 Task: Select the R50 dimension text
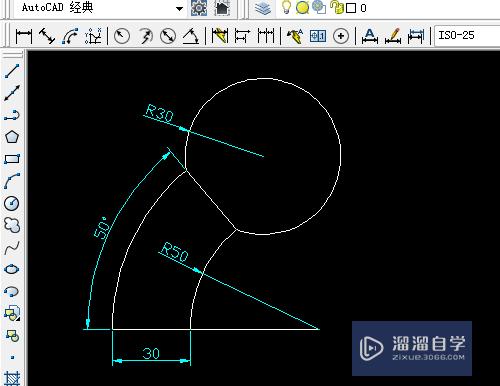[x=174, y=252]
